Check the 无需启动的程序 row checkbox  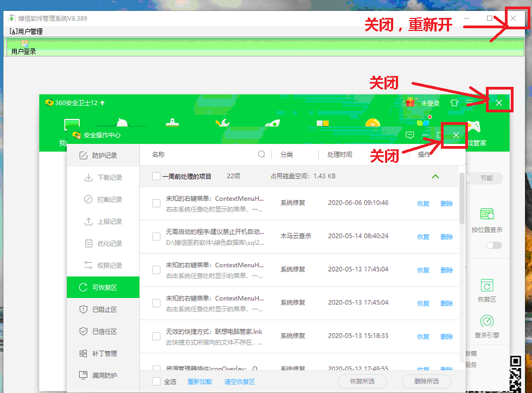coord(156,237)
